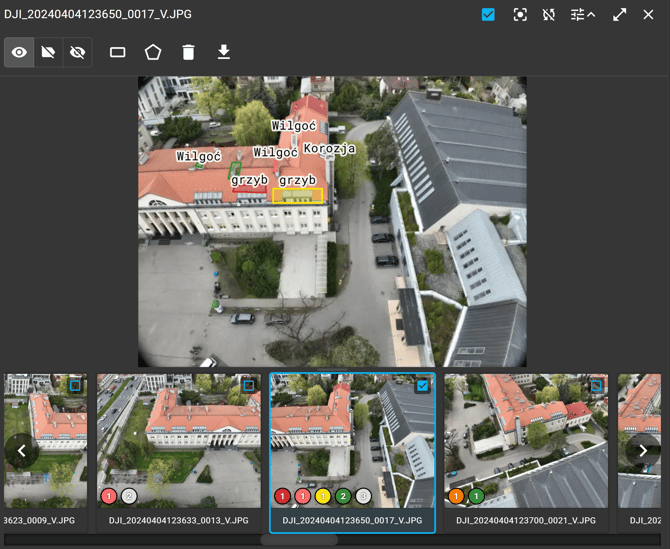Uncheck the blue image selection checkbox in header

pos(488,15)
